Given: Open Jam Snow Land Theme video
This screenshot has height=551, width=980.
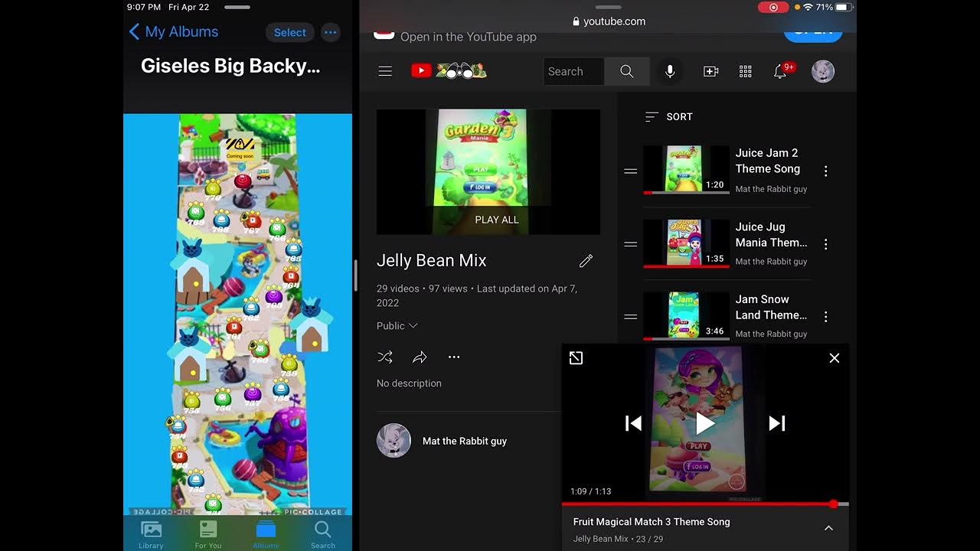Looking at the screenshot, I should [x=772, y=307].
